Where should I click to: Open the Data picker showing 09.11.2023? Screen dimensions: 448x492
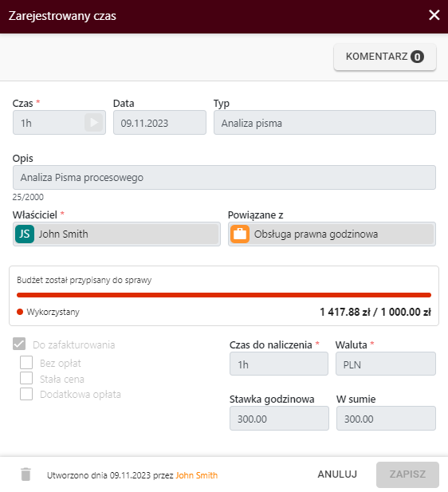coord(159,123)
